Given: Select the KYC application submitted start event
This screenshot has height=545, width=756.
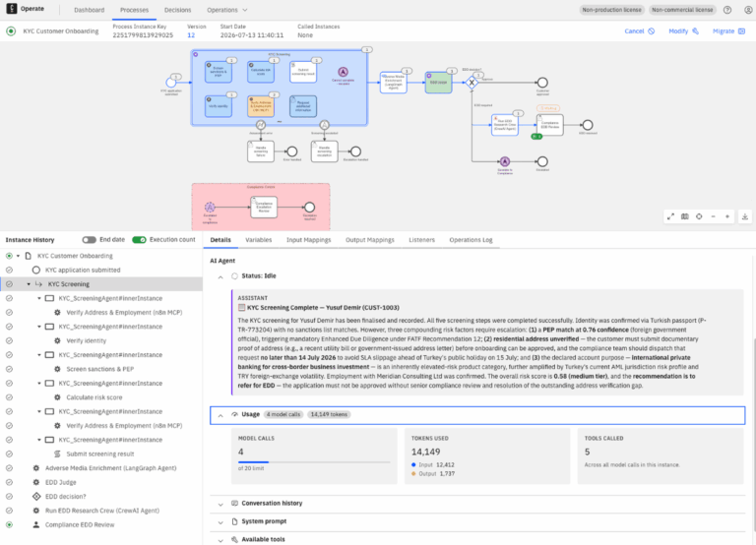Looking at the screenshot, I should (x=170, y=83).
